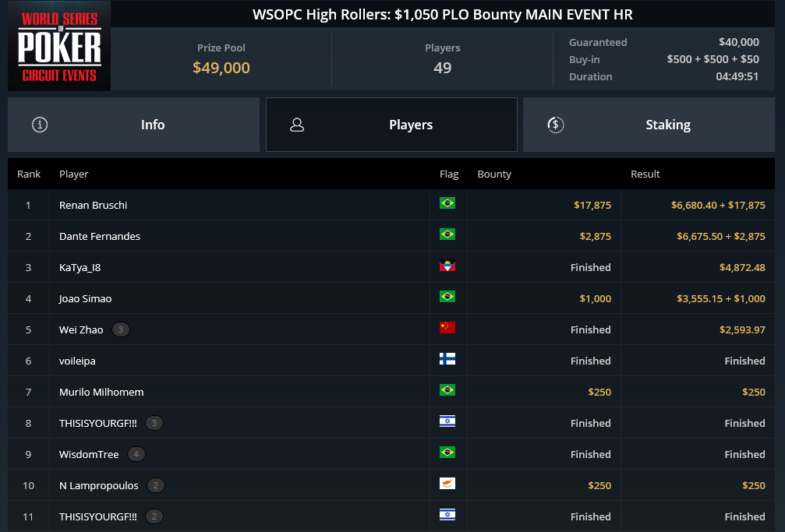Click the Players count '49'
This screenshot has height=532, width=785.
[443, 68]
